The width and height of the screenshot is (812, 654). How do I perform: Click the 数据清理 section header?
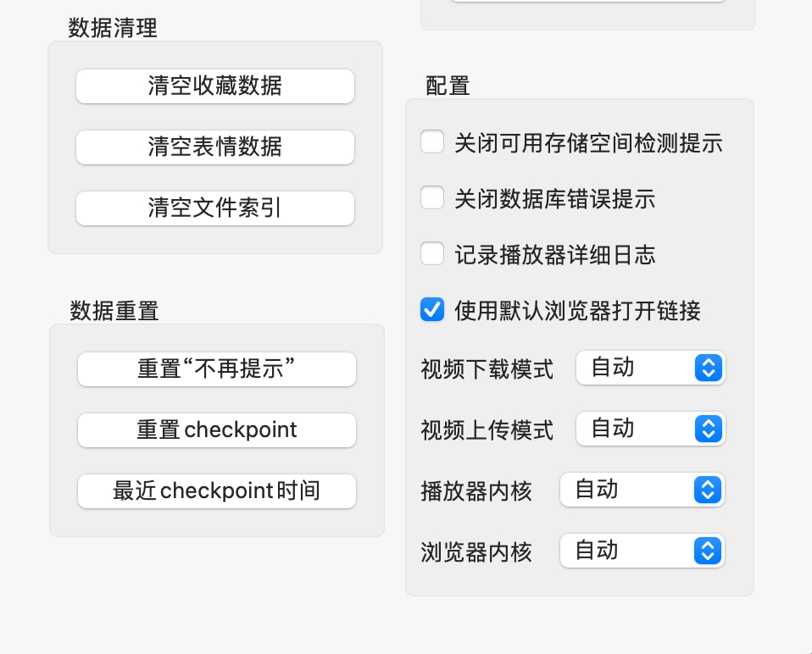tap(112, 28)
